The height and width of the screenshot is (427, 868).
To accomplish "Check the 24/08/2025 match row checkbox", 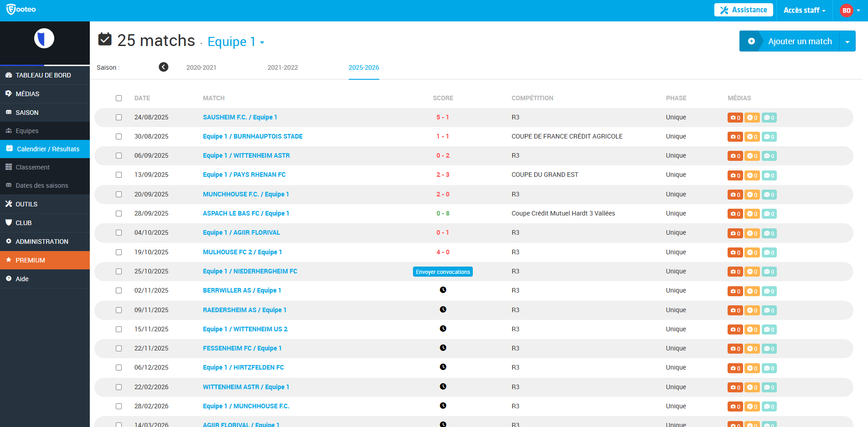I will 119,117.
